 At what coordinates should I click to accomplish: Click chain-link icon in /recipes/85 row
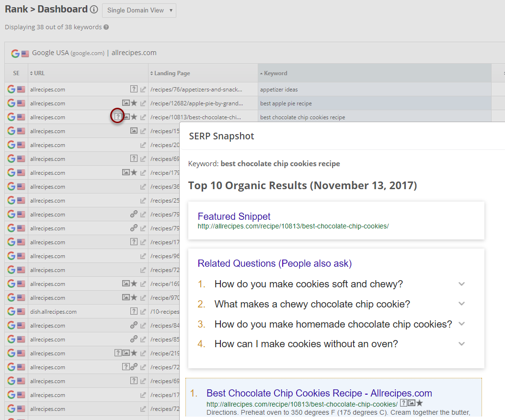pos(134,339)
